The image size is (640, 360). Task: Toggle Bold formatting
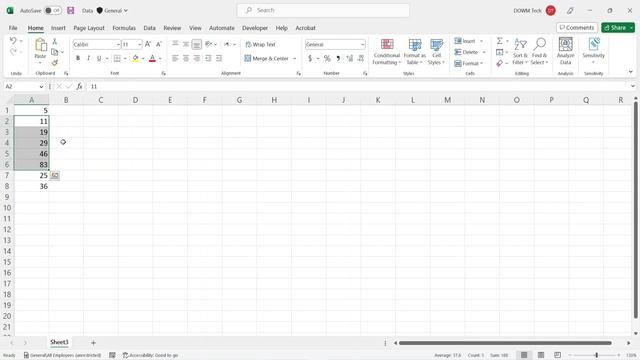(x=78, y=58)
